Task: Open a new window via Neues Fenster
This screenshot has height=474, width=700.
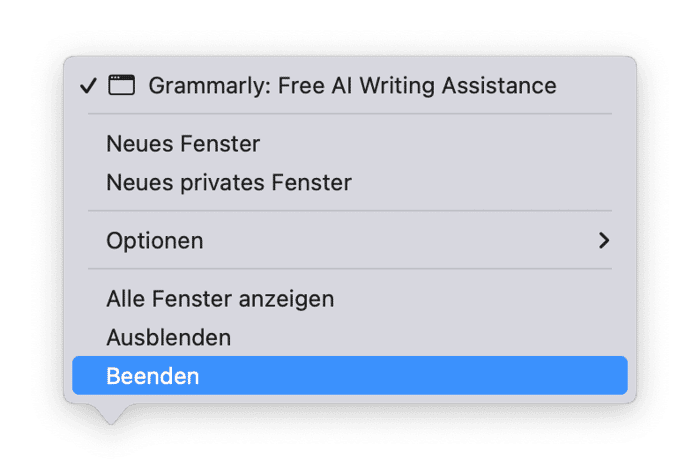Action: 183,144
